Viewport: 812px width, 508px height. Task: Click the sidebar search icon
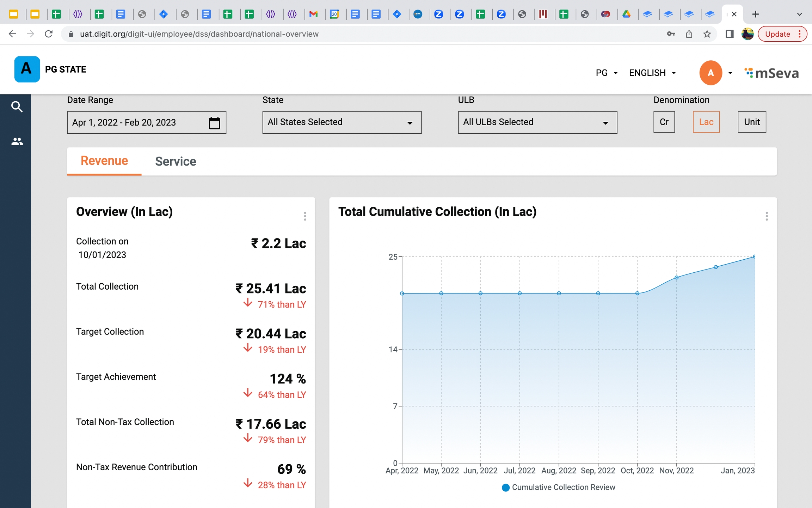pos(17,107)
